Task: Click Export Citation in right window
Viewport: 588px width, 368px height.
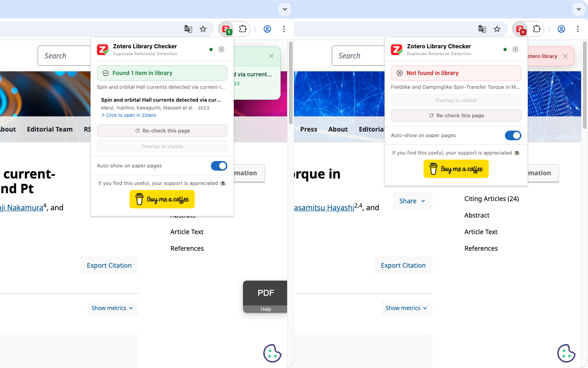Action: tap(403, 265)
